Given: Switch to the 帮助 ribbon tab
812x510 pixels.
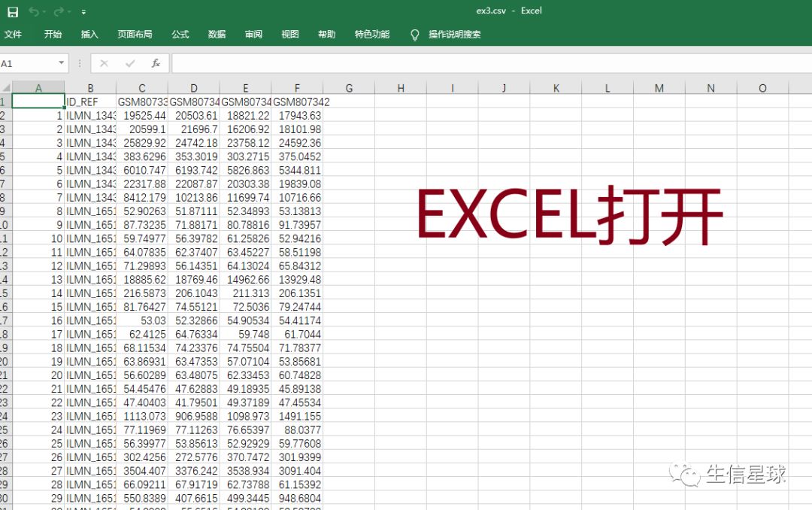Looking at the screenshot, I should click(x=327, y=34).
